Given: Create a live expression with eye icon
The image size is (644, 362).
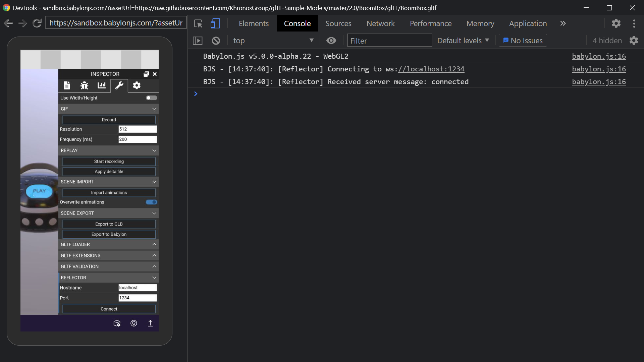Looking at the screenshot, I should pyautogui.click(x=331, y=41).
